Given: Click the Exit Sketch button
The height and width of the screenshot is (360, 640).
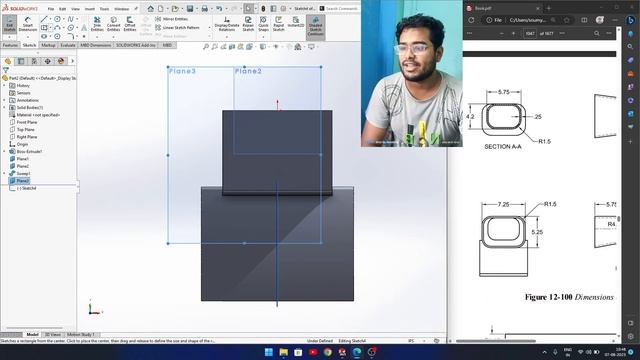Looking at the screenshot, I should pyautogui.click(x=9, y=24).
